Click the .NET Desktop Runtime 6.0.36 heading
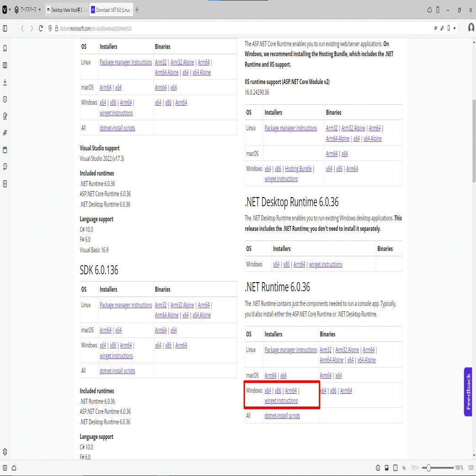The image size is (476, 476). point(291,202)
